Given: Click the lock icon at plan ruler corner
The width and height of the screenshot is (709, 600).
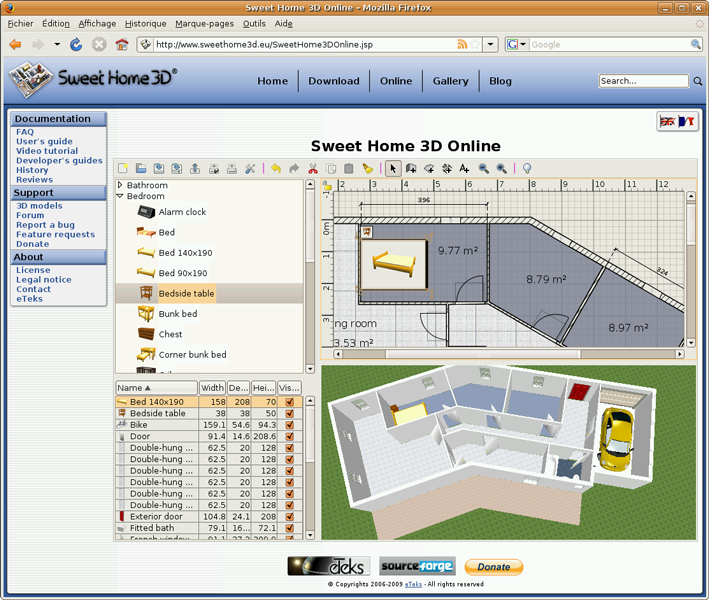Looking at the screenshot, I should pyautogui.click(x=327, y=185).
